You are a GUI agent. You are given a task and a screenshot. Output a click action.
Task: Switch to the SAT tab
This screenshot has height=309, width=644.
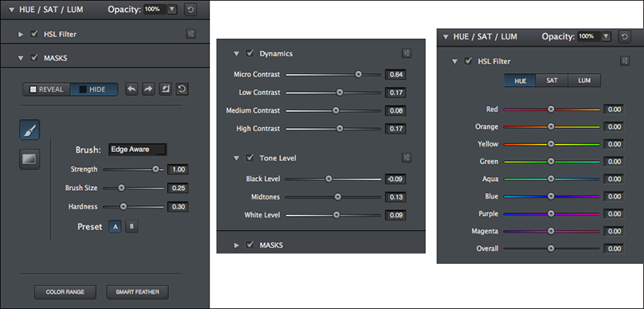pyautogui.click(x=552, y=80)
